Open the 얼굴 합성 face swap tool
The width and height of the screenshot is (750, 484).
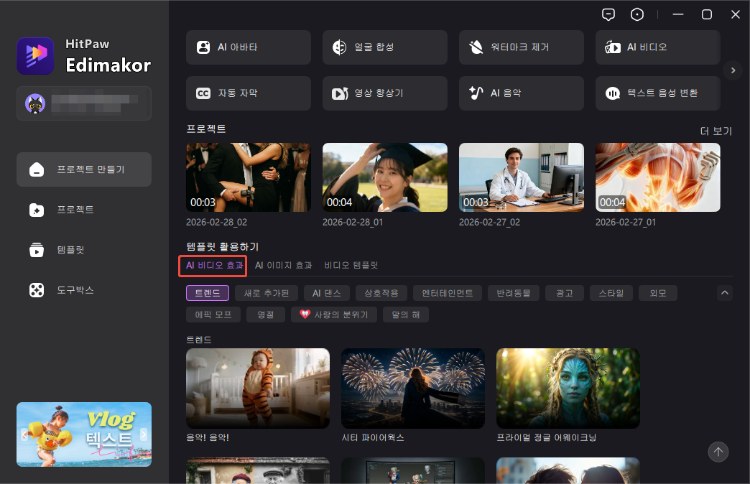pyautogui.click(x=385, y=47)
